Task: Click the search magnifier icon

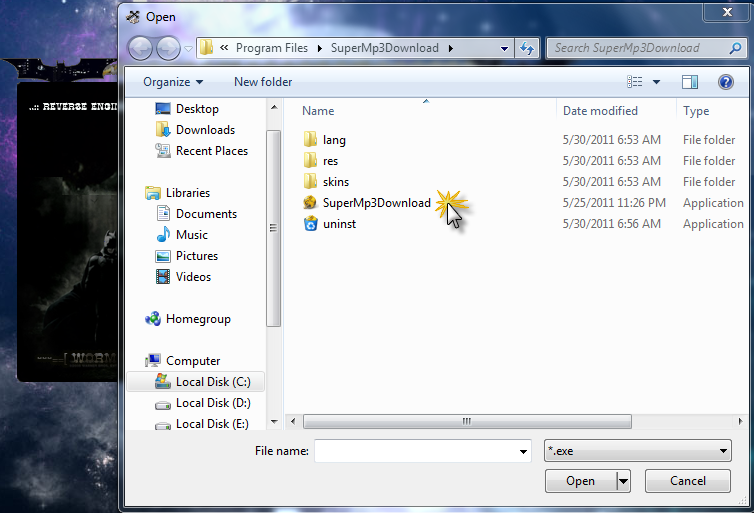Action: click(x=735, y=48)
